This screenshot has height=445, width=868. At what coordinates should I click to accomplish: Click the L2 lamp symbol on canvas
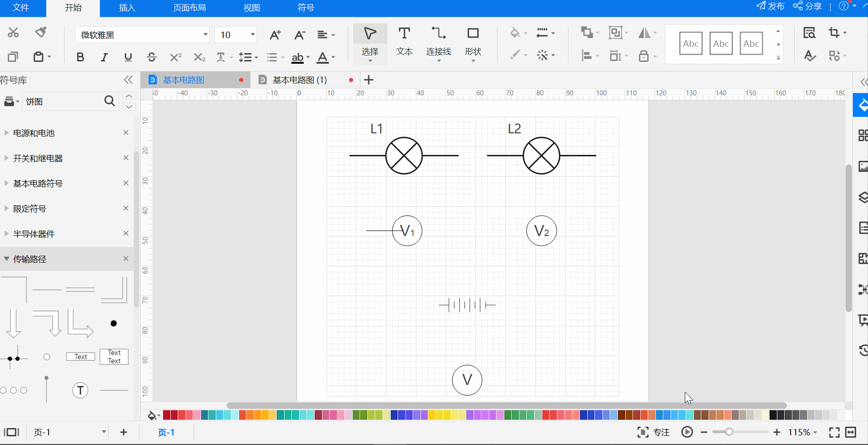pyautogui.click(x=541, y=156)
